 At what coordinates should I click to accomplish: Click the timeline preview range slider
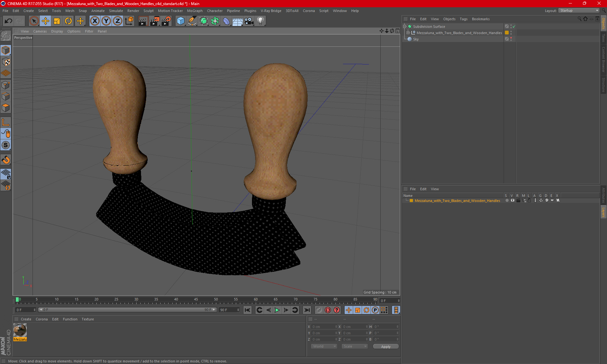(127, 310)
